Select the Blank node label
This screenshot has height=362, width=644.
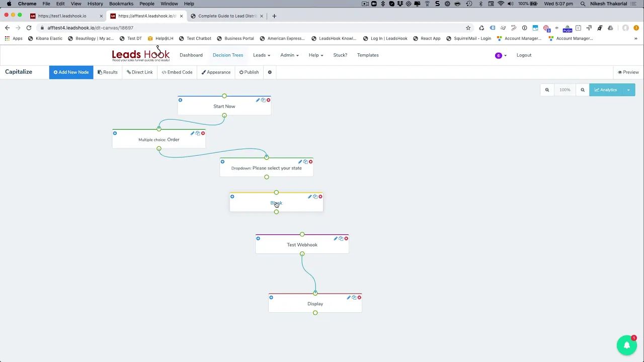[276, 203]
